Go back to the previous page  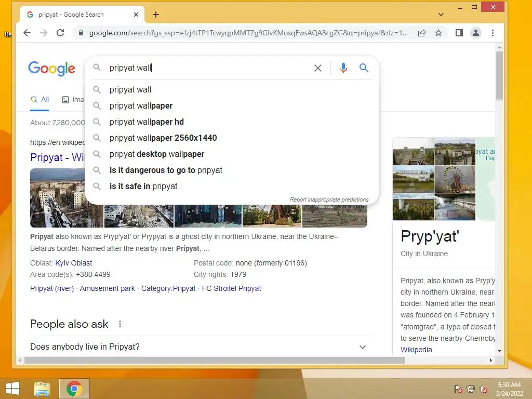point(27,33)
